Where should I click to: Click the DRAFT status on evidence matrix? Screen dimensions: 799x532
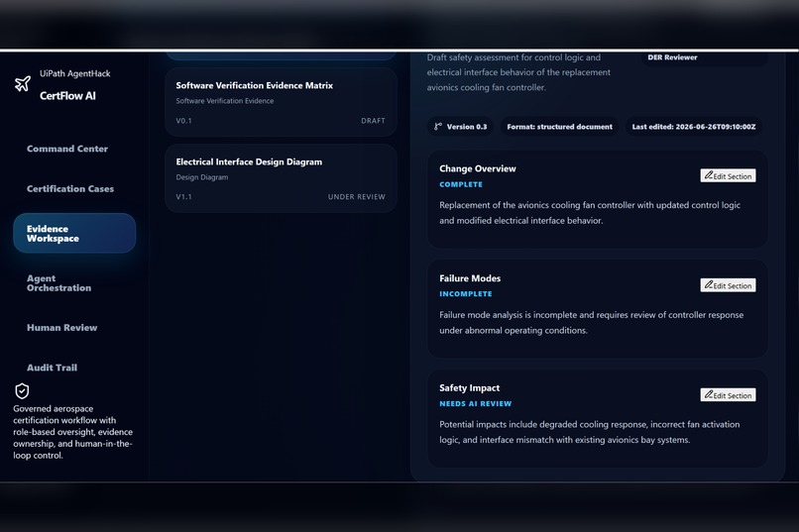click(x=373, y=121)
